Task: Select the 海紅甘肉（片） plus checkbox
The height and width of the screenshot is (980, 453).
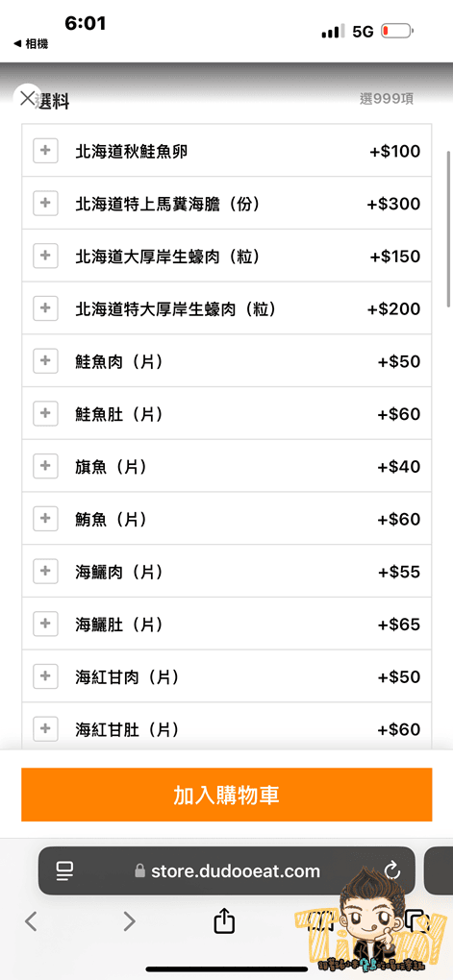Action: coord(45,675)
